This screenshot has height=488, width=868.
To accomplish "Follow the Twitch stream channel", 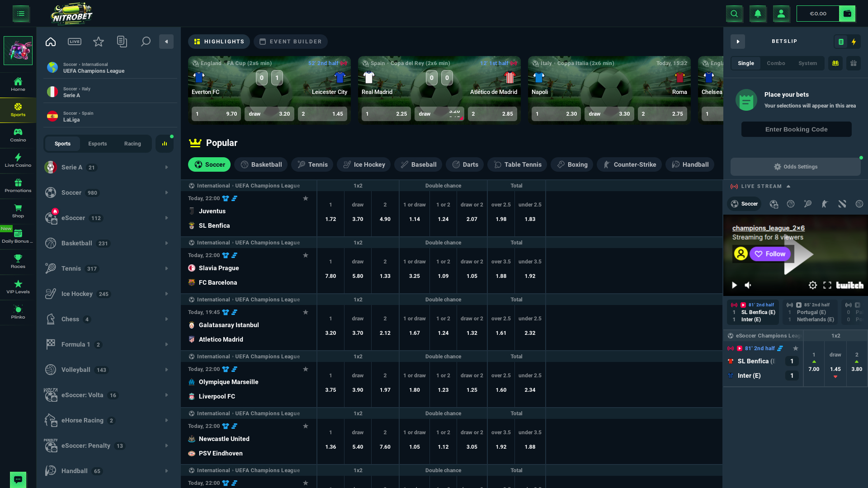I will 770,254.
